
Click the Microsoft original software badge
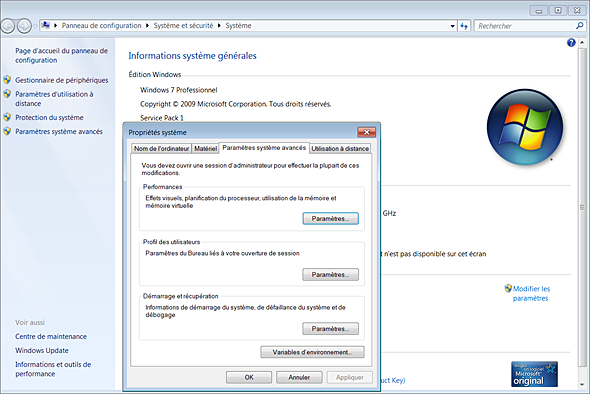tap(534, 374)
